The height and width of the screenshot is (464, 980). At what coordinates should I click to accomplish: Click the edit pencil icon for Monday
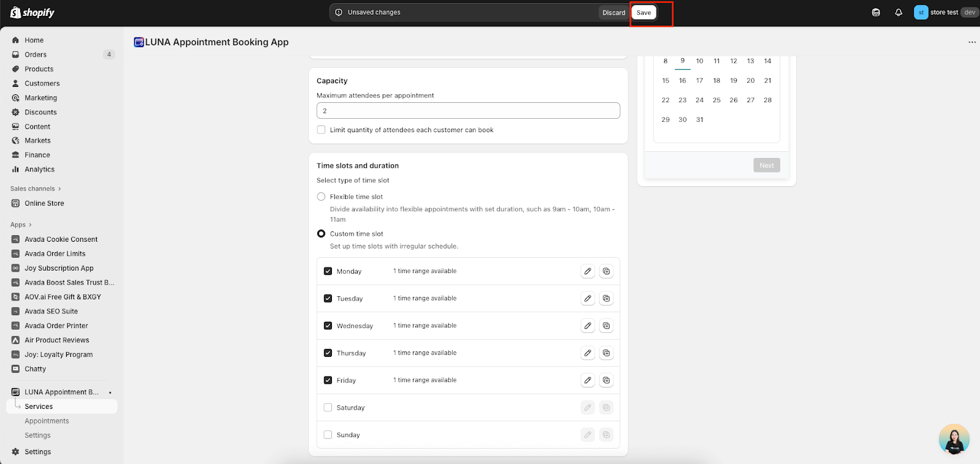coord(587,271)
